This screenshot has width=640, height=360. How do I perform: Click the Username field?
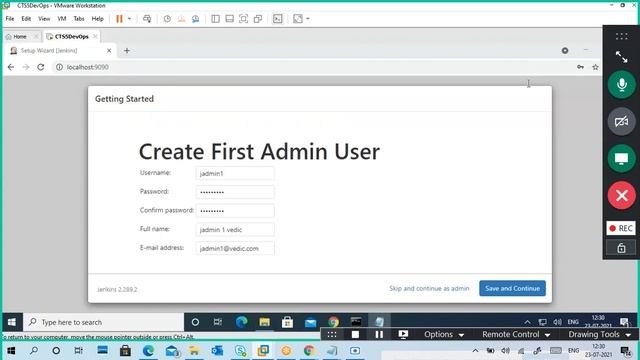coord(235,173)
